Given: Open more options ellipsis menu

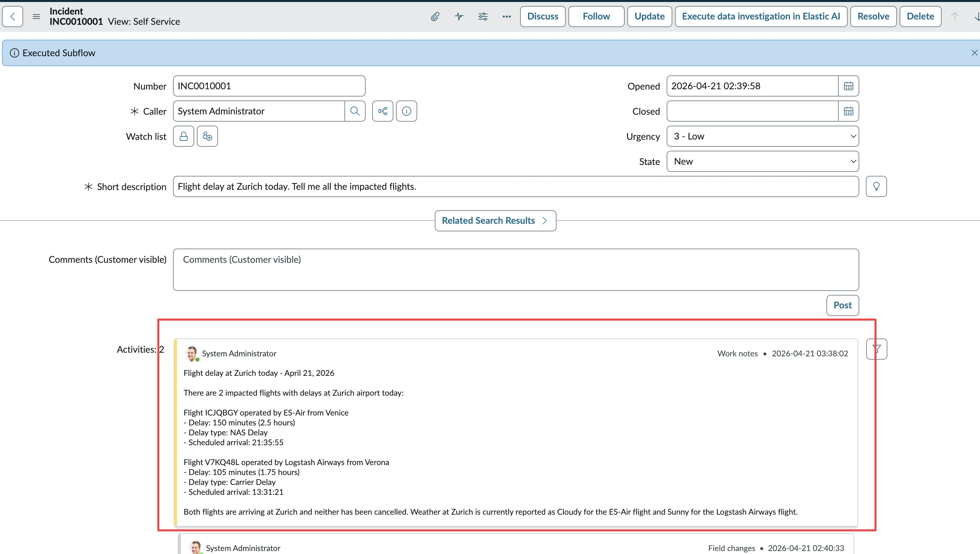Looking at the screenshot, I should pyautogui.click(x=506, y=16).
